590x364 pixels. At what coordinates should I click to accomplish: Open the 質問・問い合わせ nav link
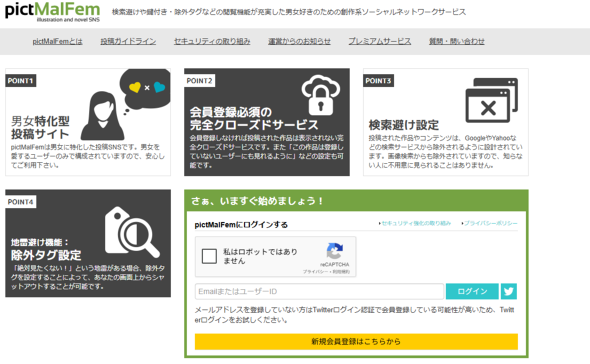point(456,41)
